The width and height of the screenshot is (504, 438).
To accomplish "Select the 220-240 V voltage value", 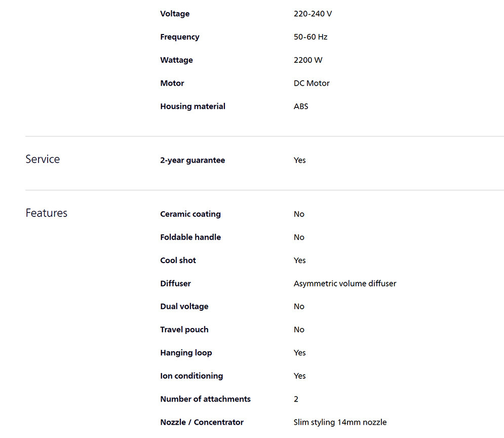I will (313, 14).
